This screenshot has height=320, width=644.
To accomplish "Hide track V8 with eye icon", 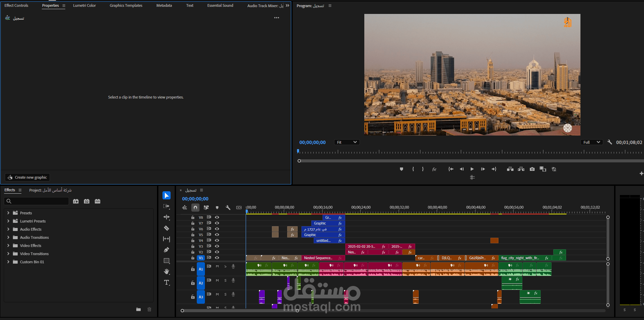I will (x=217, y=217).
